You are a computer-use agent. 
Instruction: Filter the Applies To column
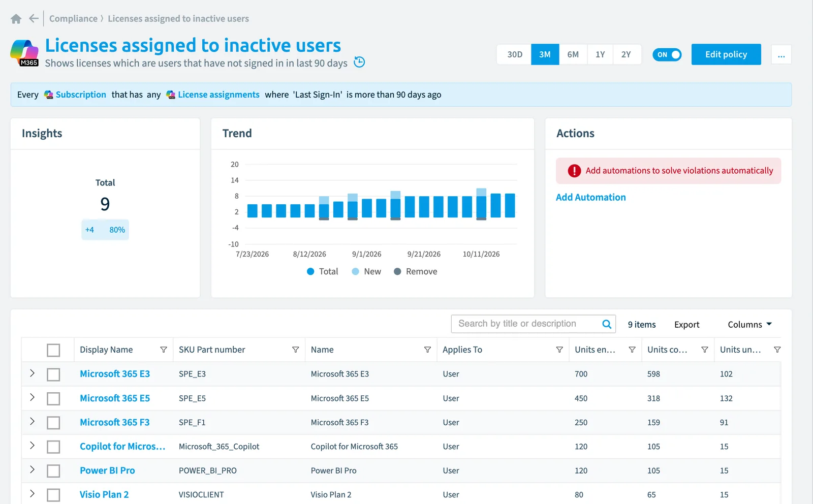pos(559,350)
